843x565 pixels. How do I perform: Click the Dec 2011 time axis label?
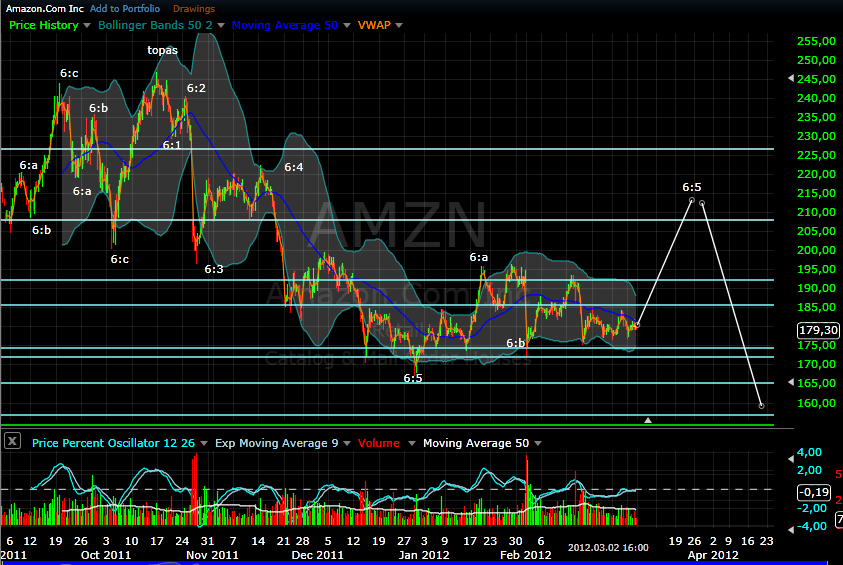[x=317, y=555]
